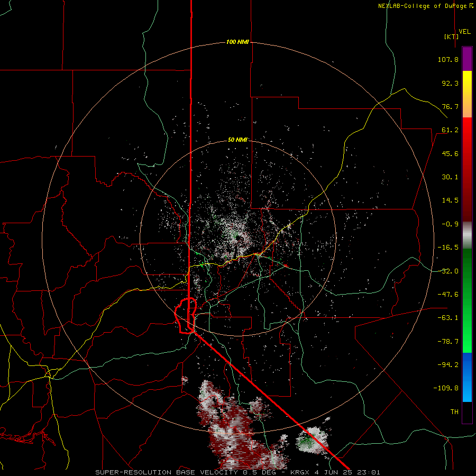The image size is (476, 476).
Task: Select the -0.9 scale value
Action: [x=450, y=224]
